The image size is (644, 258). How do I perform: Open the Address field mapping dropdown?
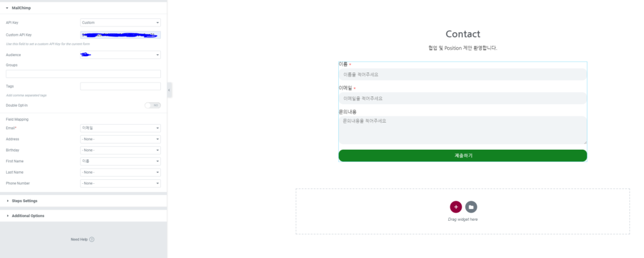[x=120, y=139]
